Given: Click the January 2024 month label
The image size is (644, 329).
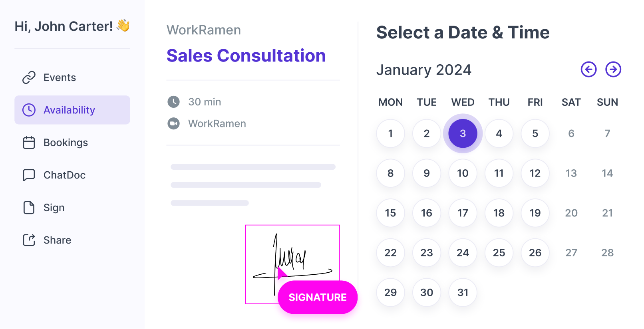Looking at the screenshot, I should tap(424, 69).
